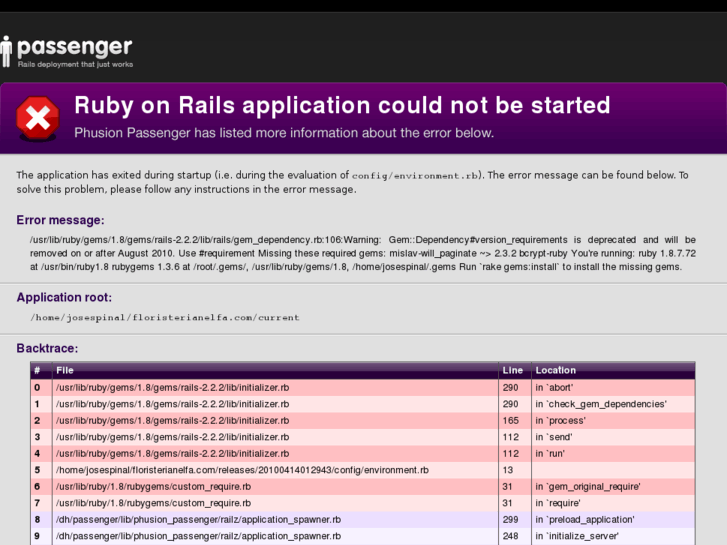
Task: Click heading 'Ruby on Rails application could not be started'
Action: (x=342, y=105)
